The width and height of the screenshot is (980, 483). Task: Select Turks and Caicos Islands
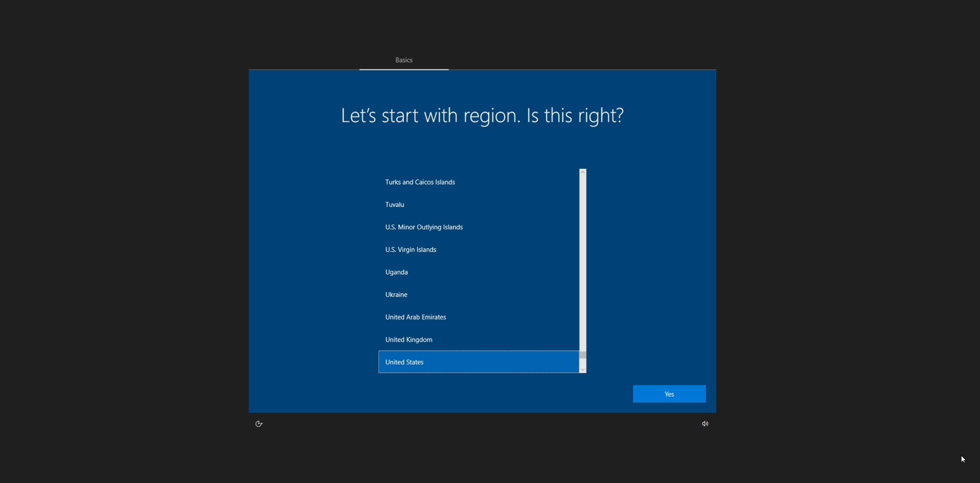tap(420, 182)
